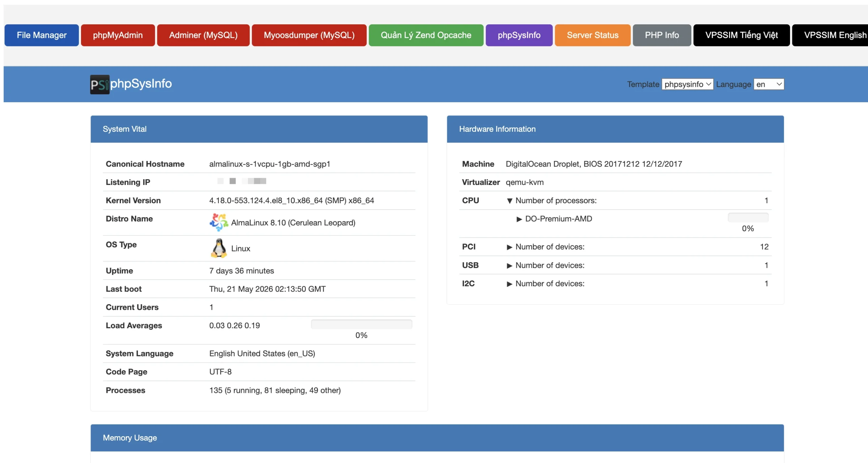Viewport: 868px width, 463px height.
Task: Click kernel version 4.18.0-553.124.4.el8_10.x86_64 text
Action: (292, 201)
